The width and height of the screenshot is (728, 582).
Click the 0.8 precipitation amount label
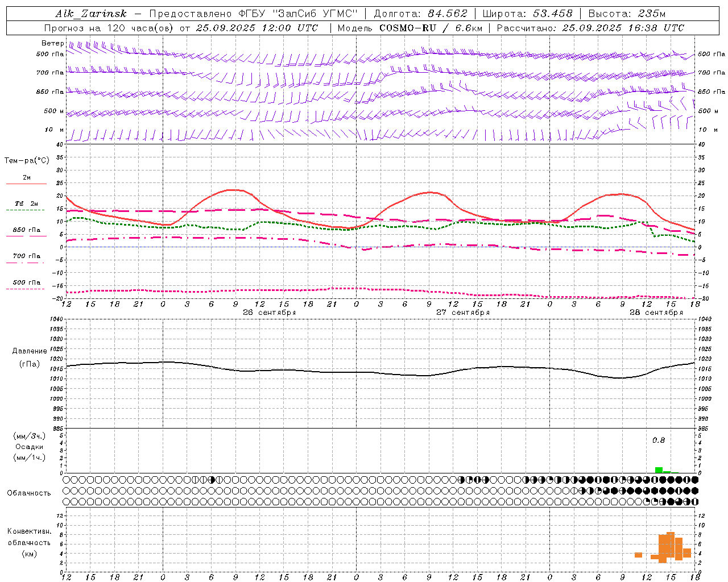click(659, 440)
